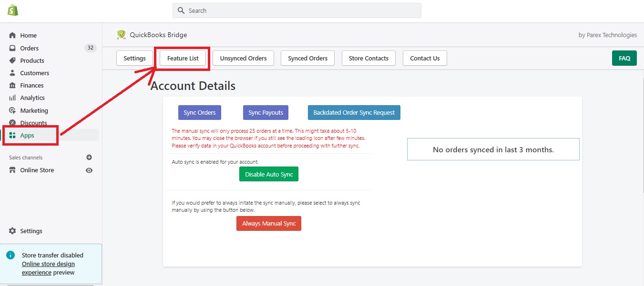Click the Sync Orders button
Image resolution: width=644 pixels, height=286 pixels.
pyautogui.click(x=200, y=113)
